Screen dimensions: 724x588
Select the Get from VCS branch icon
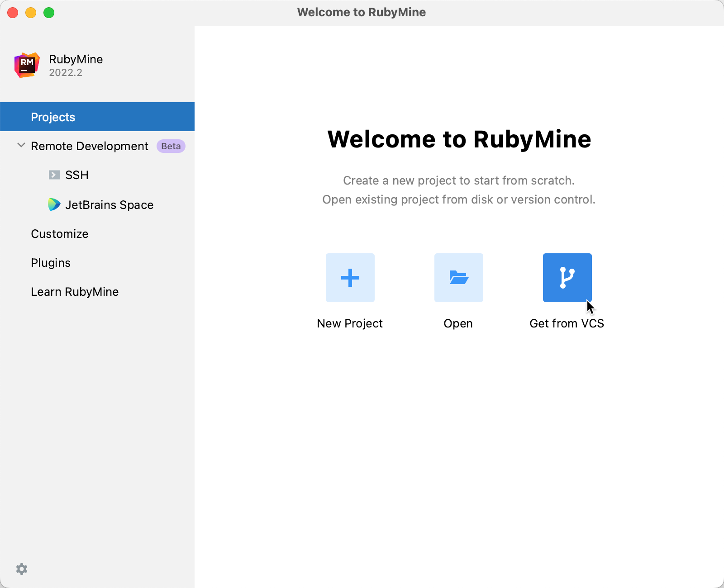click(567, 278)
